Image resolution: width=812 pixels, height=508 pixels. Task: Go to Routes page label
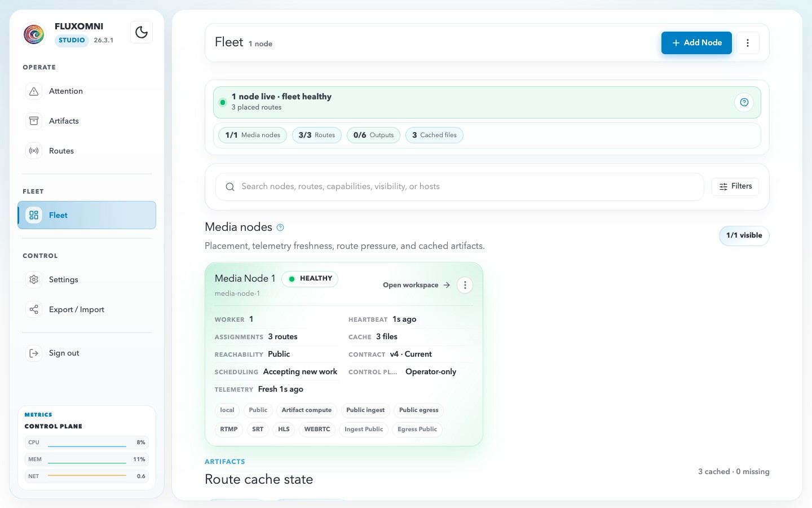tap(61, 151)
